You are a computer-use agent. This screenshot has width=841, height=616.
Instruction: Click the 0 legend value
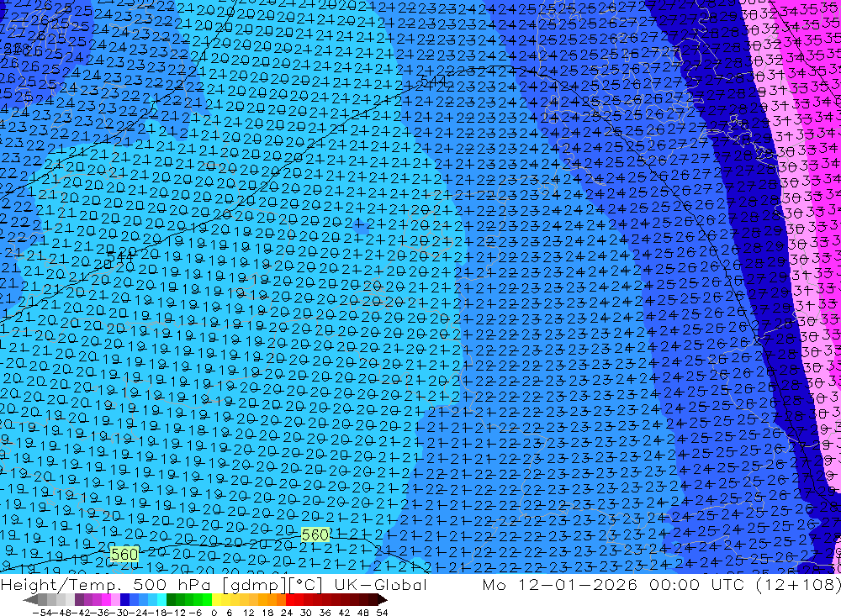point(214,613)
